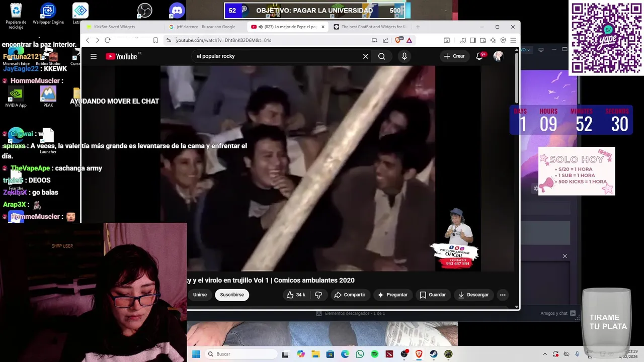Click the system tray microphone icon
This screenshot has height=362, width=644.
577,354
